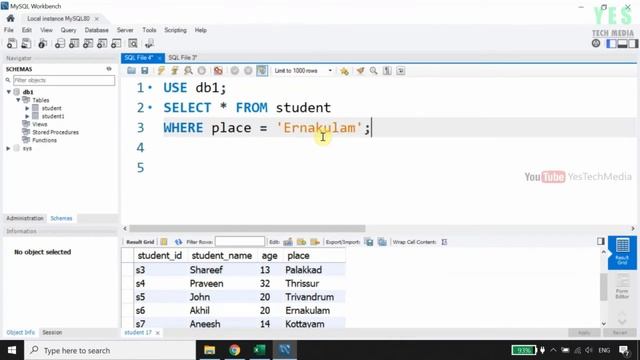640x360 pixels.
Task: Open a SQL script file in editor
Action: (131, 71)
